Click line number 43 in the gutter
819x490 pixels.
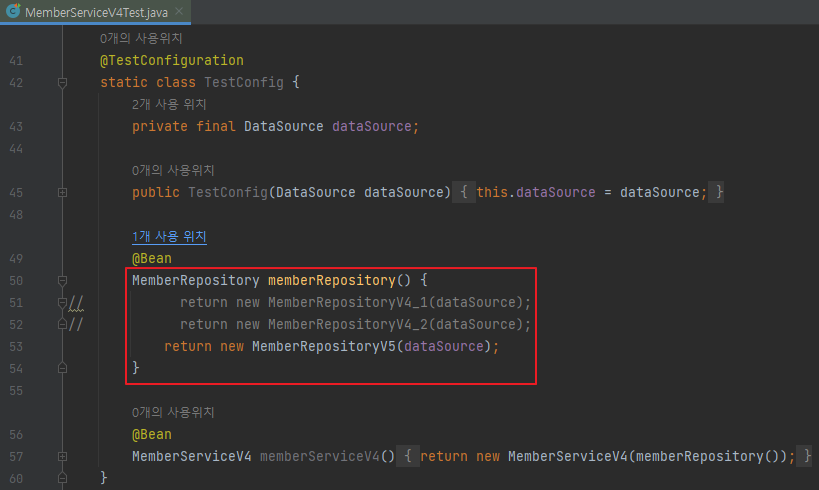(x=16, y=127)
